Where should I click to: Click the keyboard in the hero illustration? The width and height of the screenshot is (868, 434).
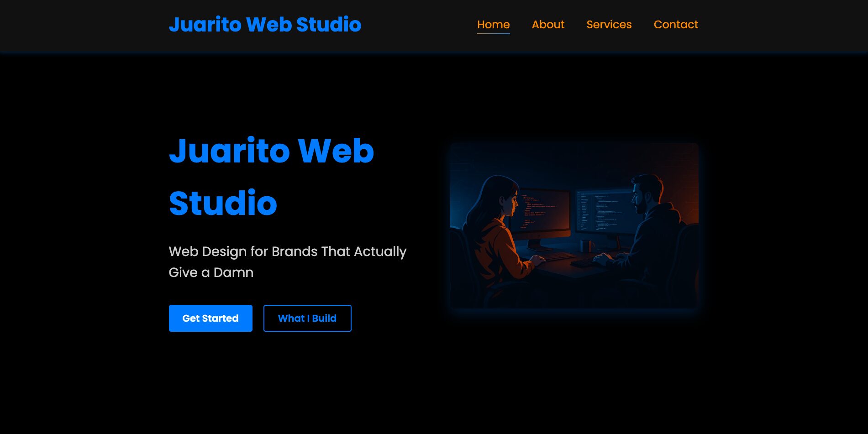coord(559,256)
